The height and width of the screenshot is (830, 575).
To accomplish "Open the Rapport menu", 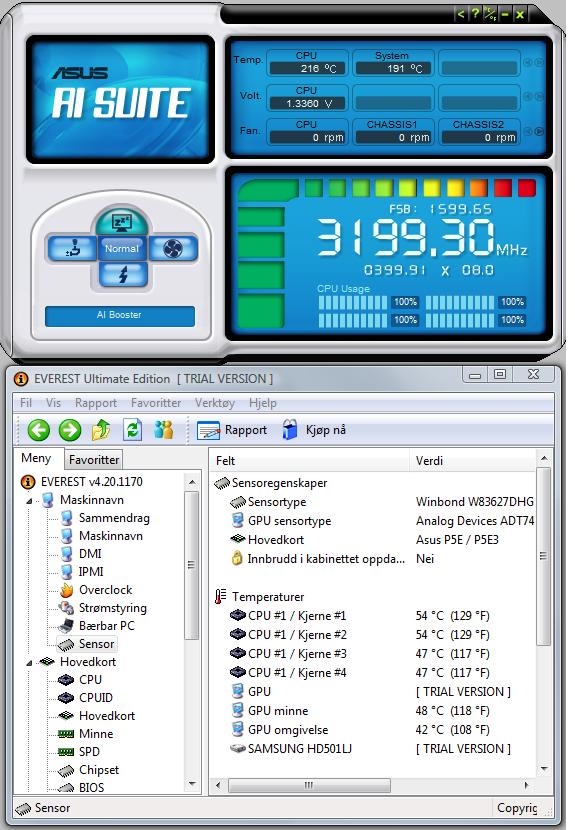I will pyautogui.click(x=96, y=403).
